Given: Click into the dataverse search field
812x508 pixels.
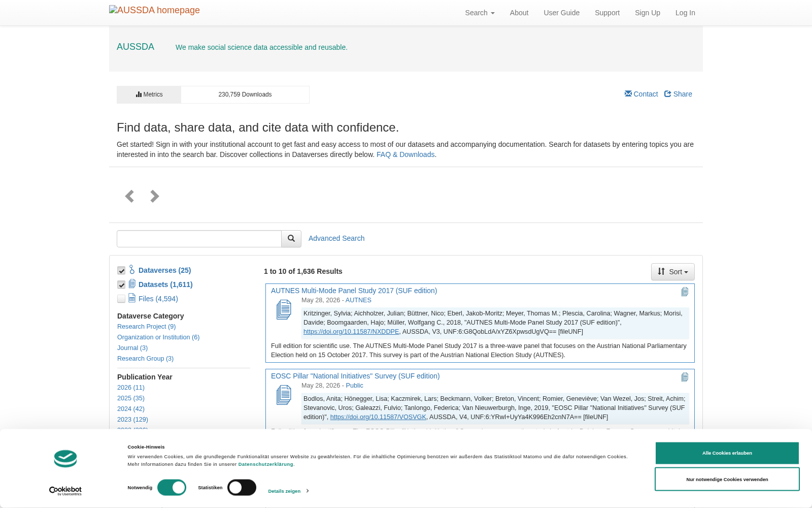Looking at the screenshot, I should coord(199,239).
